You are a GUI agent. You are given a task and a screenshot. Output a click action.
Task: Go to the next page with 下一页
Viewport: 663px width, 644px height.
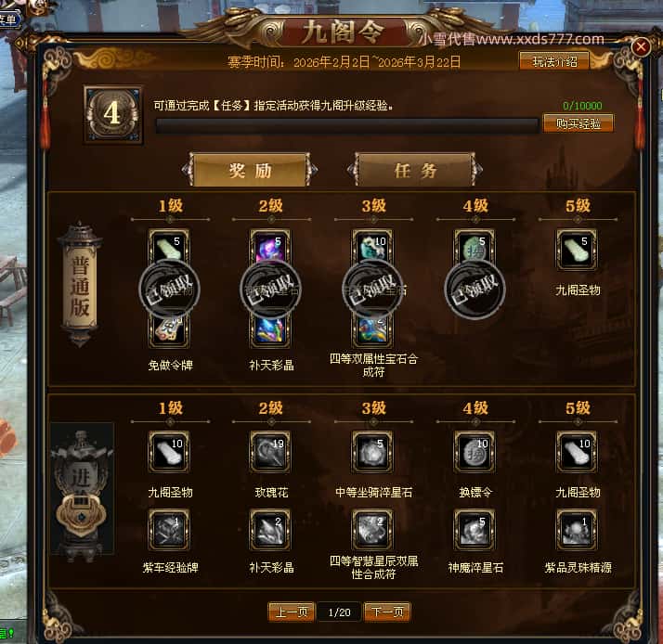tap(387, 612)
